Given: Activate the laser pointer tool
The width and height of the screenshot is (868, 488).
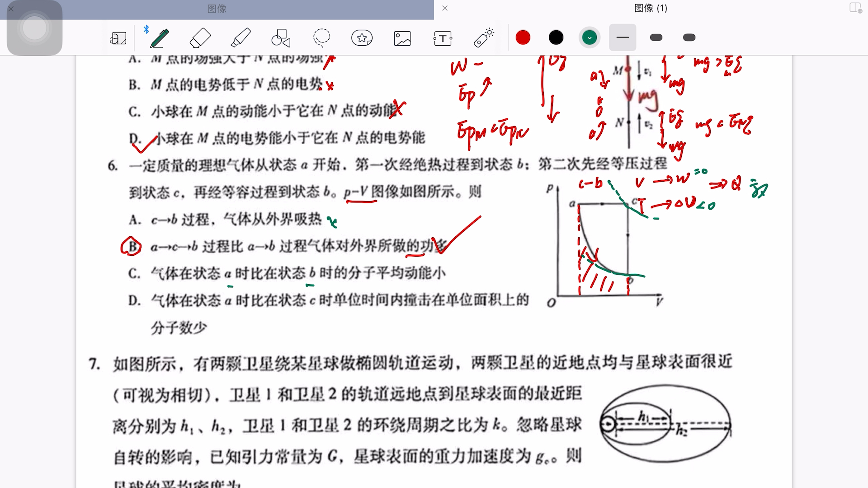Looking at the screenshot, I should 483,38.
